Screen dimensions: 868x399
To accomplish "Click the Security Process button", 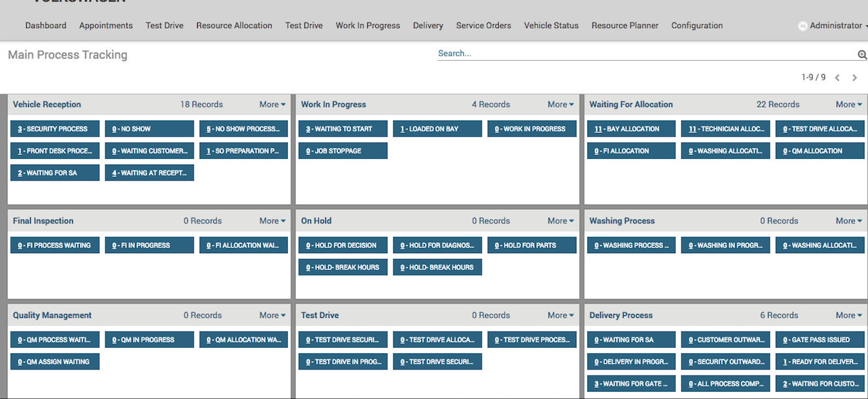I will (55, 129).
